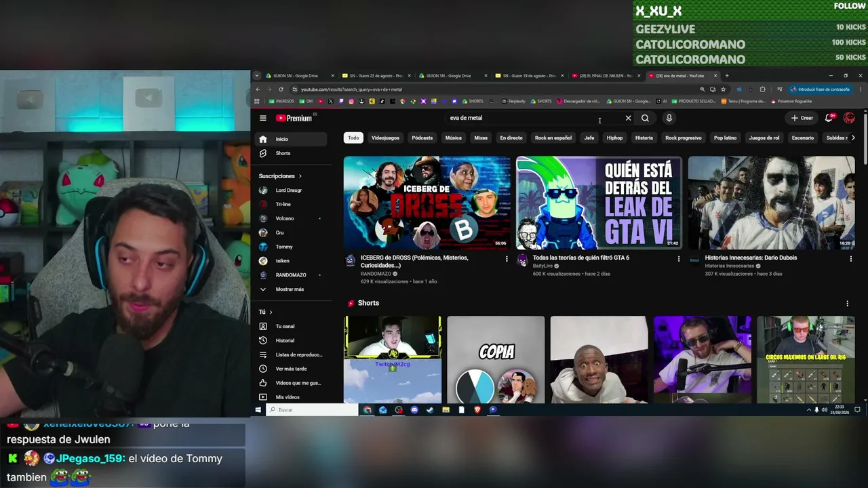Go back in the browser
The height and width of the screenshot is (488, 868).
[x=258, y=89]
